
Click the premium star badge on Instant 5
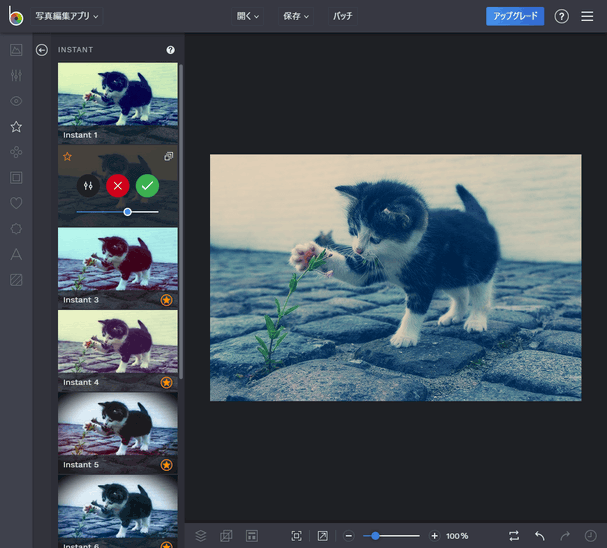click(166, 465)
